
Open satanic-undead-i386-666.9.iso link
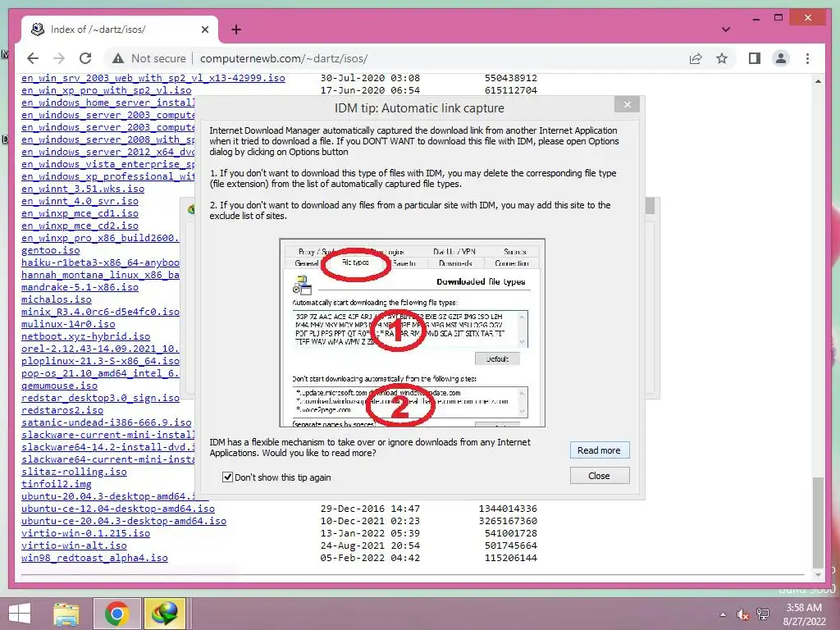pos(106,422)
